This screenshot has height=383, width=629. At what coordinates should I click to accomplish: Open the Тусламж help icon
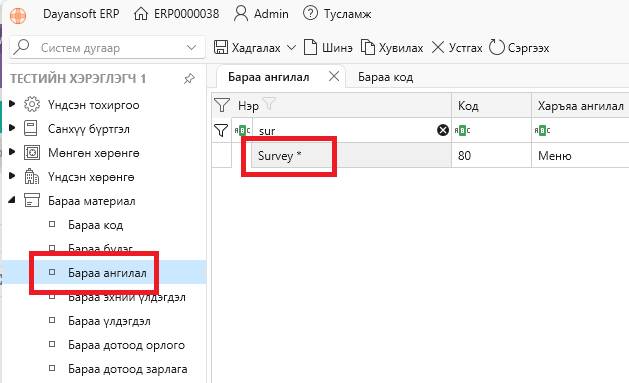click(310, 13)
